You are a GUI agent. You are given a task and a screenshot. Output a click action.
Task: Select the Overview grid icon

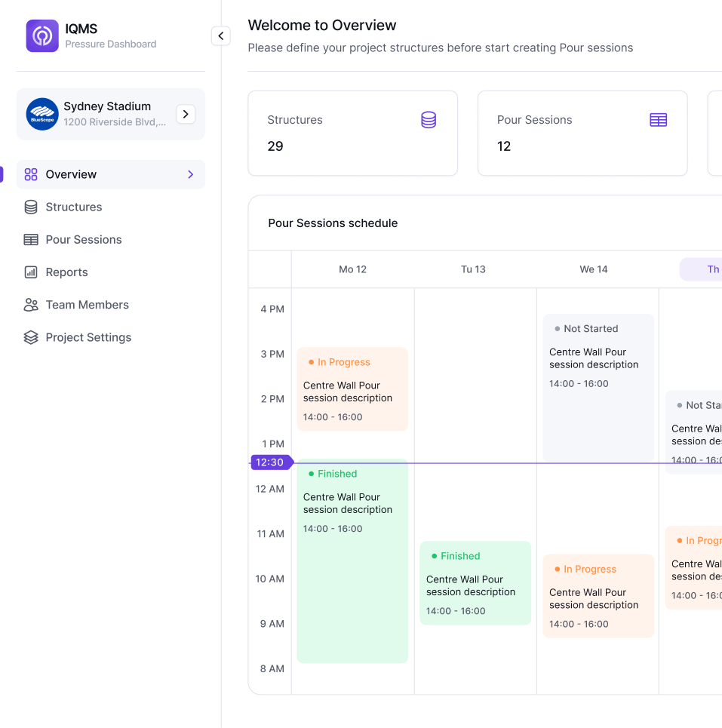(x=30, y=174)
